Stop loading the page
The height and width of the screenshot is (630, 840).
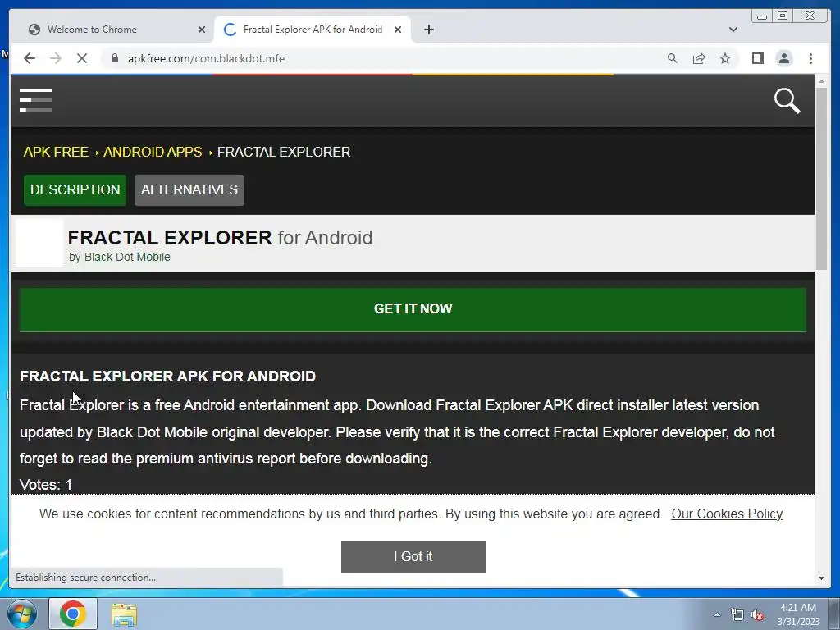tap(82, 58)
